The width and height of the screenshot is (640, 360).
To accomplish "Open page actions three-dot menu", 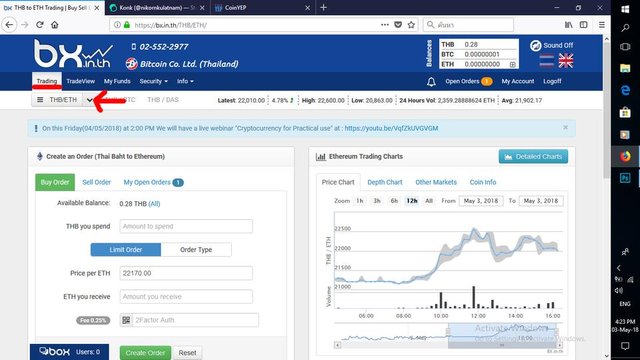I will click(x=384, y=25).
